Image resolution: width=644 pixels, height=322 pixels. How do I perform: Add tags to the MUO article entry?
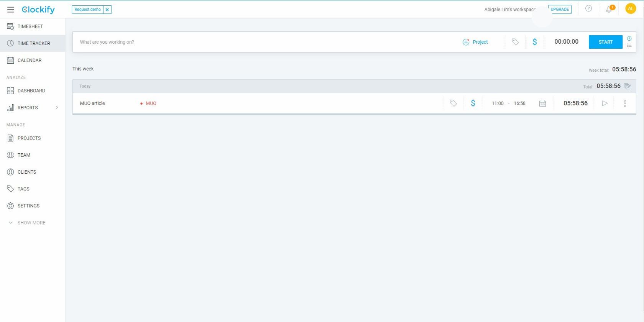[453, 103]
